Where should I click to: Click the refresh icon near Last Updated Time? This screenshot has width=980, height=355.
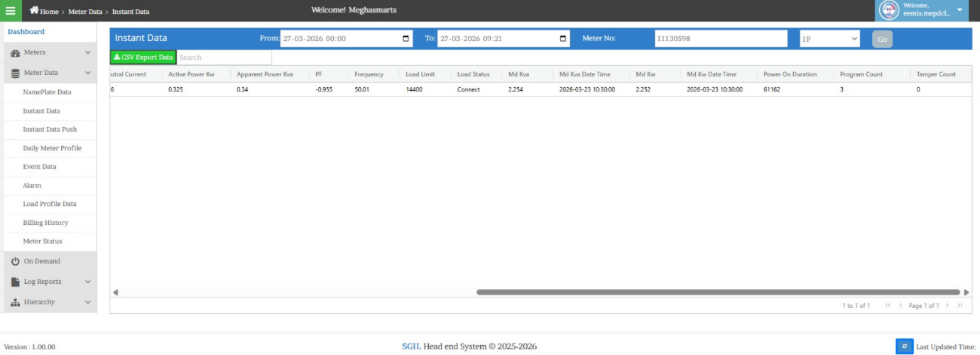pyautogui.click(x=904, y=346)
